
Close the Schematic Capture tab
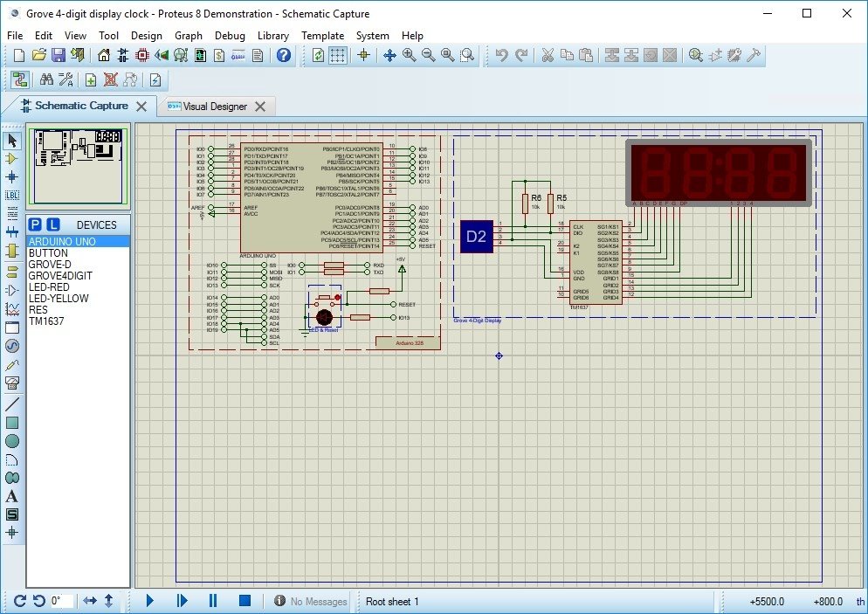[x=141, y=106]
